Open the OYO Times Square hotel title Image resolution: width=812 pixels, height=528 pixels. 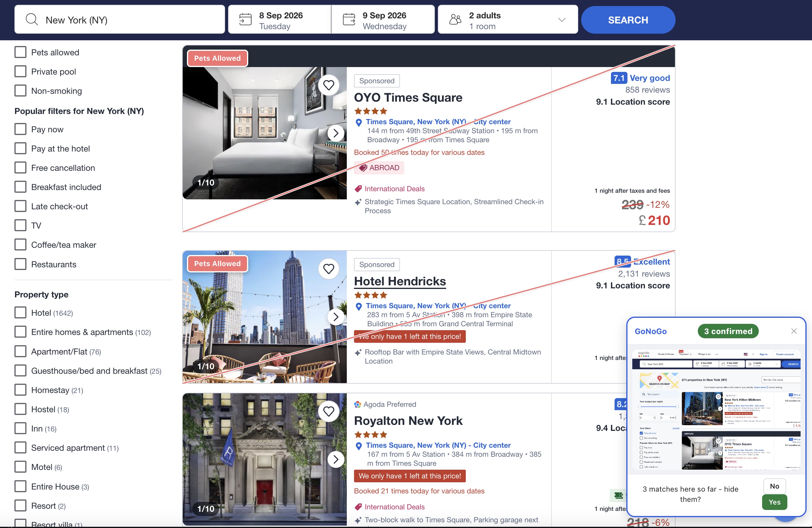(408, 98)
